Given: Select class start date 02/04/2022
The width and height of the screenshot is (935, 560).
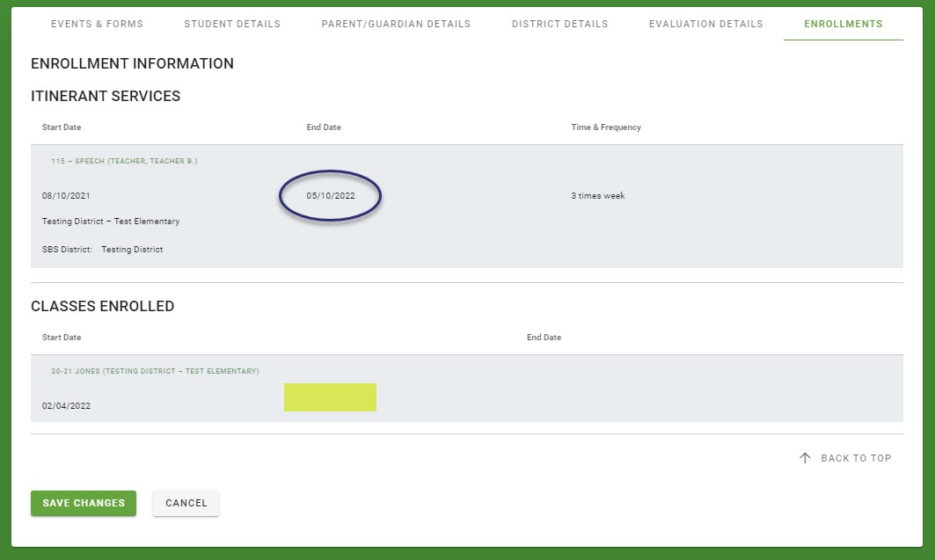Looking at the screenshot, I should point(66,405).
